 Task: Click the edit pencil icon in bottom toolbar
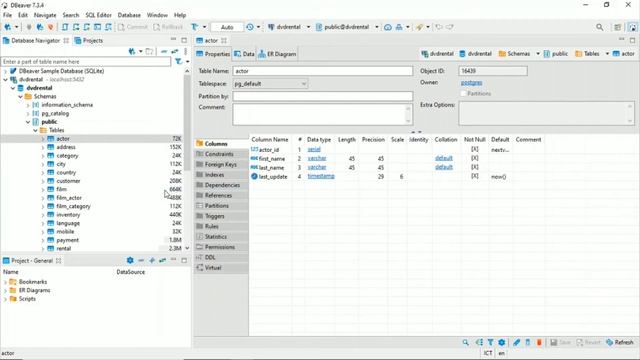click(516, 342)
